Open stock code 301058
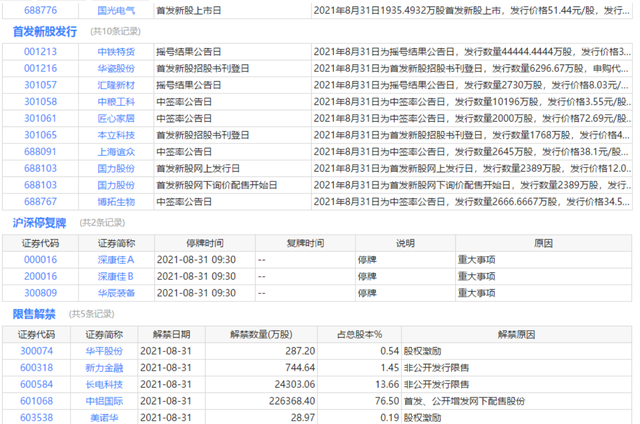Image resolution: width=640 pixels, height=424 pixels. click(40, 102)
